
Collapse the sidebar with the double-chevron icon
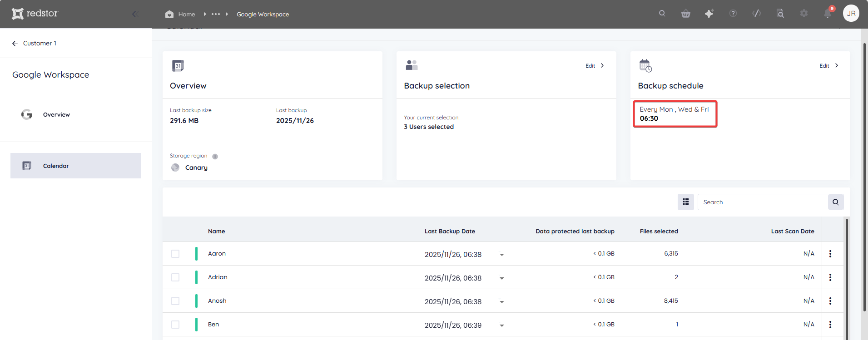click(x=135, y=14)
